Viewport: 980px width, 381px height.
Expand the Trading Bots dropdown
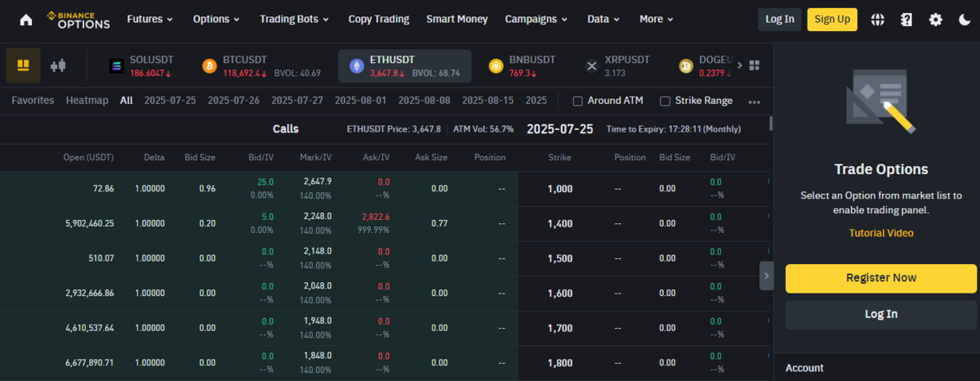(x=294, y=19)
